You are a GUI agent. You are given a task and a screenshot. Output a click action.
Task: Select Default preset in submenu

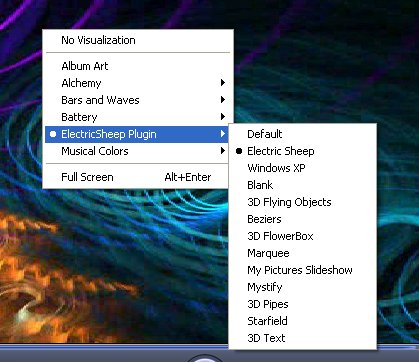303,134
